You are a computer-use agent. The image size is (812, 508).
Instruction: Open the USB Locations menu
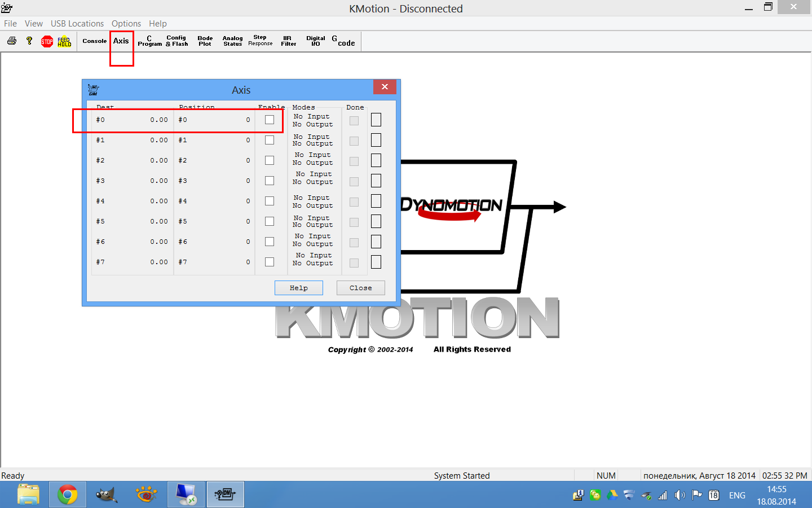tap(77, 24)
